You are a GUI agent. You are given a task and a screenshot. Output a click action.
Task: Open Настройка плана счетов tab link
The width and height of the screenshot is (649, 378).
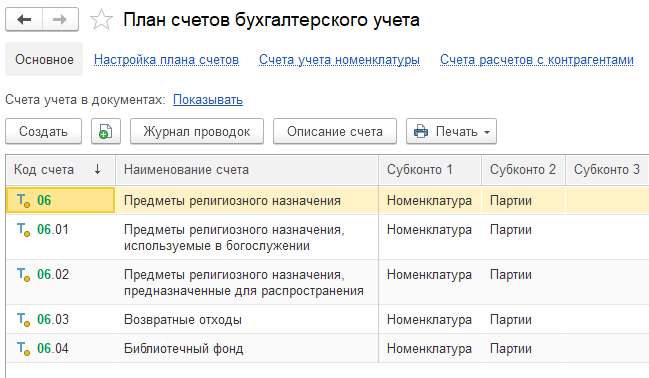click(x=166, y=60)
